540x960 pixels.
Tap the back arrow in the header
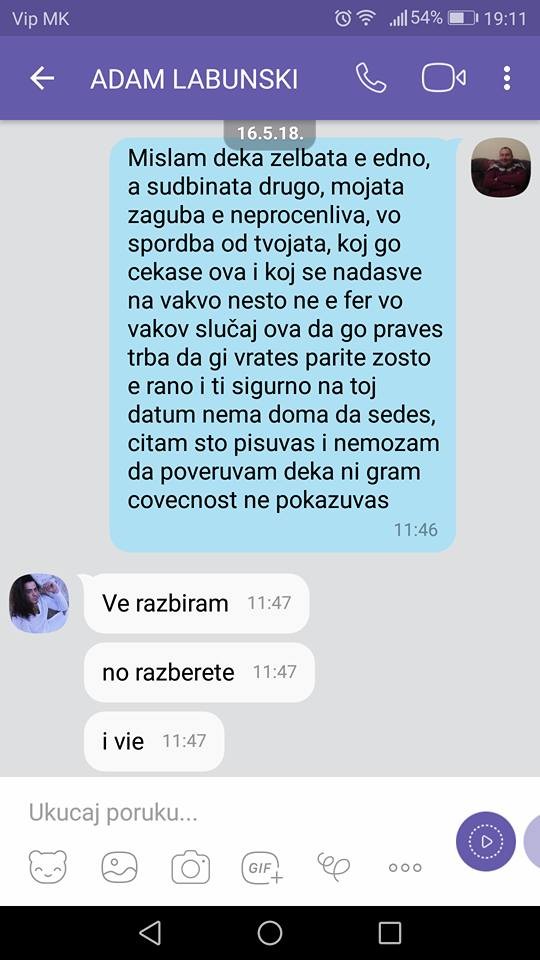[42, 78]
